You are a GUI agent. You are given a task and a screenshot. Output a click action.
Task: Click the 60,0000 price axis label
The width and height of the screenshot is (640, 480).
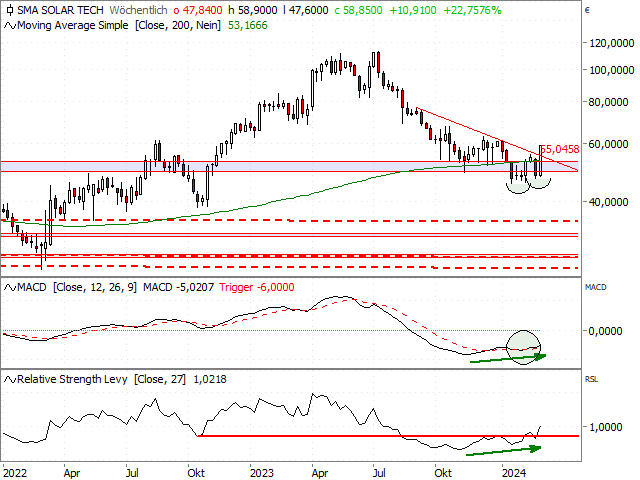pyautogui.click(x=608, y=144)
